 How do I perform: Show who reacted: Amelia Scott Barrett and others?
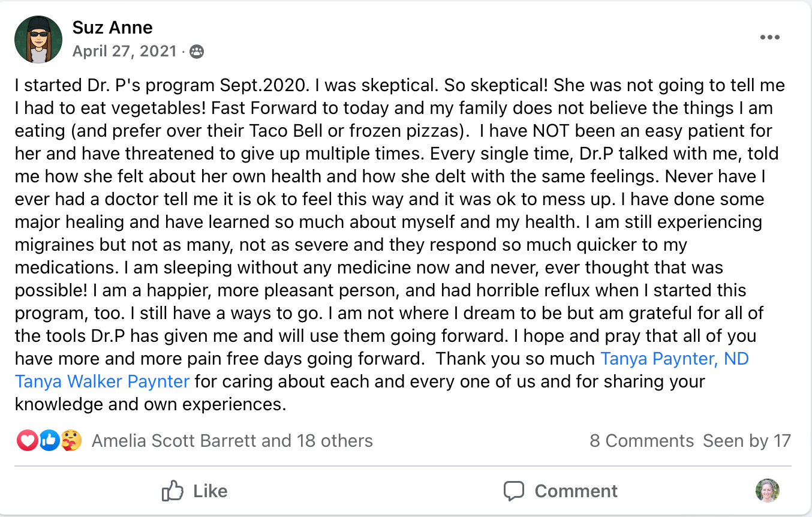coord(232,441)
